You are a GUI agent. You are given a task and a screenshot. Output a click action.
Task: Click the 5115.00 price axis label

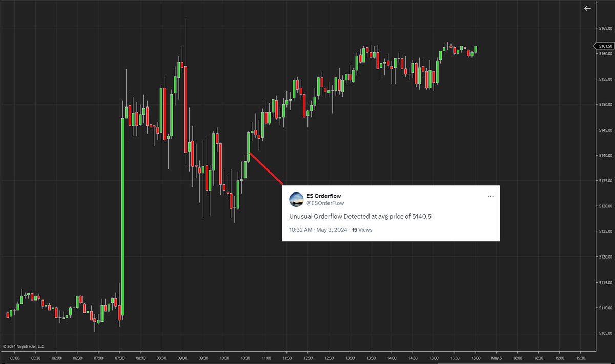[x=605, y=283]
